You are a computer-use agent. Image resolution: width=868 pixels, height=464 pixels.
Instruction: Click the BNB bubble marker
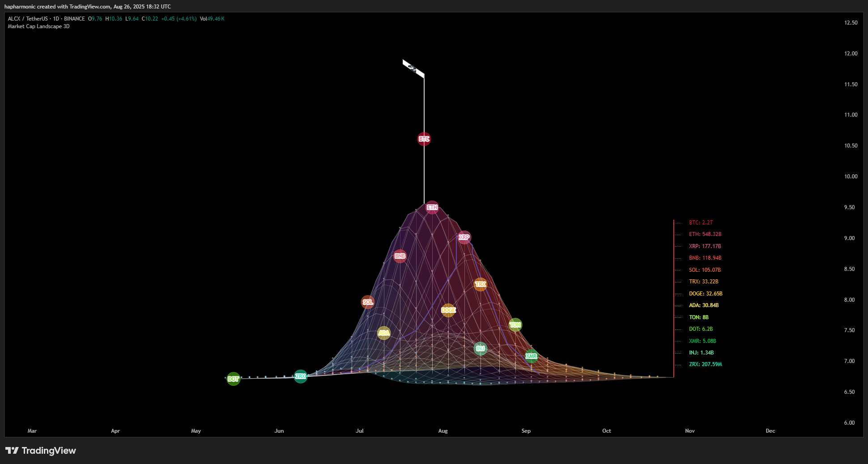click(400, 256)
